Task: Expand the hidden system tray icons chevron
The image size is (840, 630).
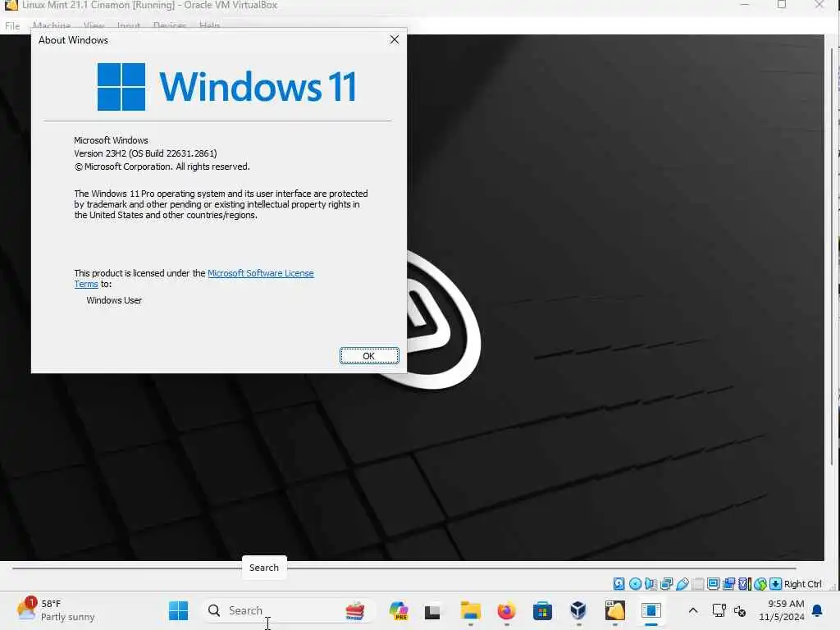Action: point(692,610)
